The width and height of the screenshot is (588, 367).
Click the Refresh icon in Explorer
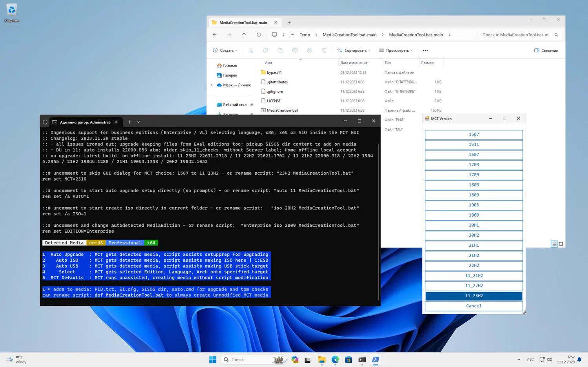[x=259, y=35]
